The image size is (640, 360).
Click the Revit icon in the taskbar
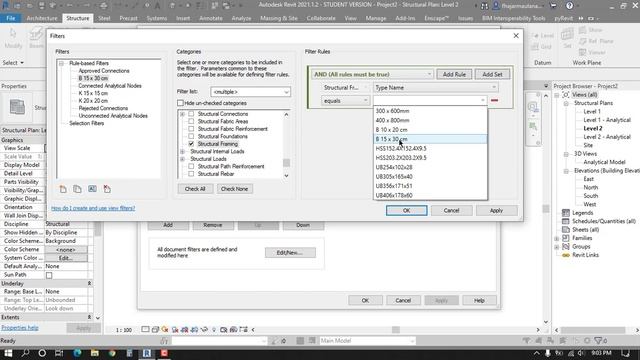pyautogui.click(x=147, y=353)
